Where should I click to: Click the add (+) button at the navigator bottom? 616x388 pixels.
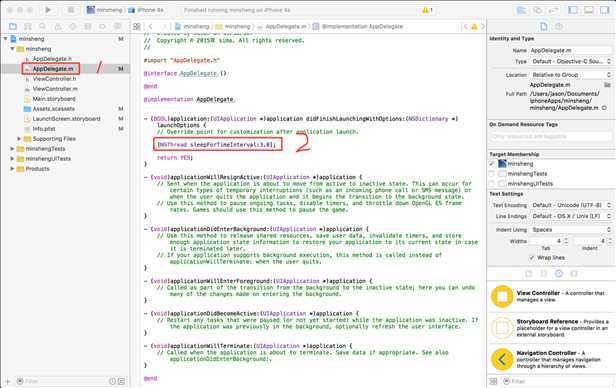pos(7,381)
